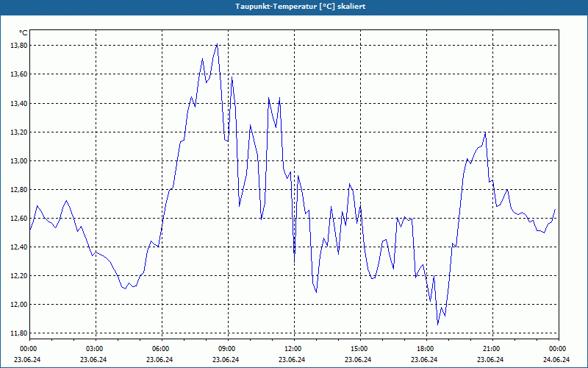
Task: Select the "23.06.24" date under "21:00"
Action: click(490, 359)
